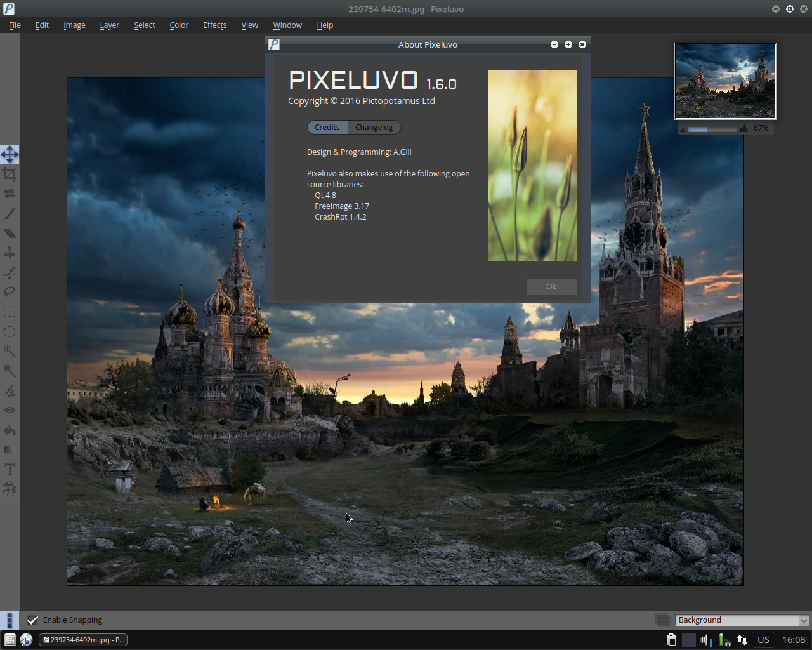This screenshot has width=812, height=650.
Task: Select the Red Eye tool
Action: coord(10,410)
